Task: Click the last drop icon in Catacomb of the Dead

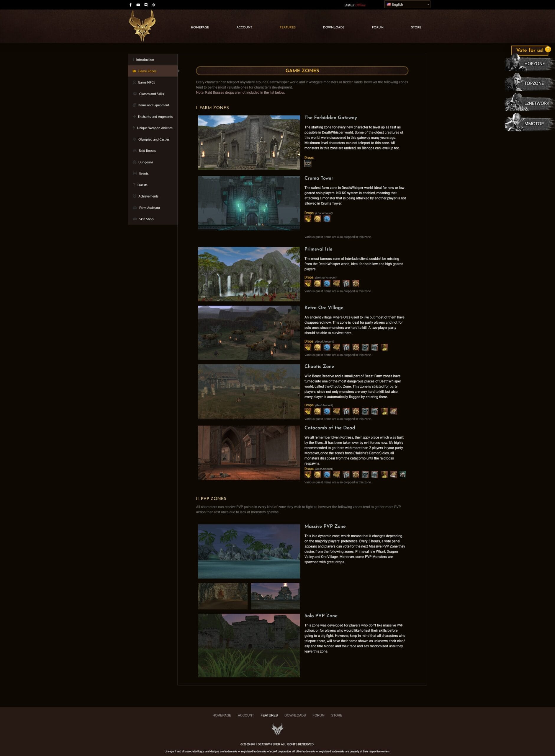Action: [x=402, y=474]
